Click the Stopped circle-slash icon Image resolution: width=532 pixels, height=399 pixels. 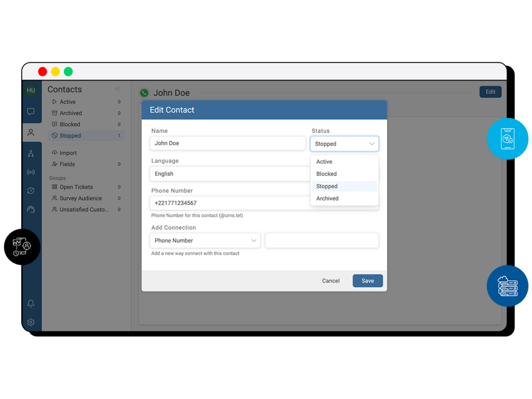[x=54, y=136]
